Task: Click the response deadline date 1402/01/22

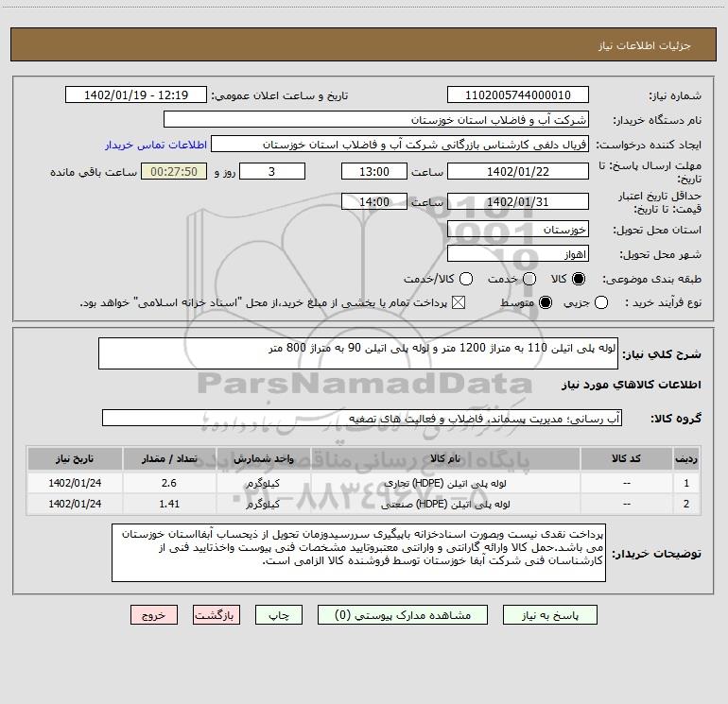Action: click(x=518, y=171)
